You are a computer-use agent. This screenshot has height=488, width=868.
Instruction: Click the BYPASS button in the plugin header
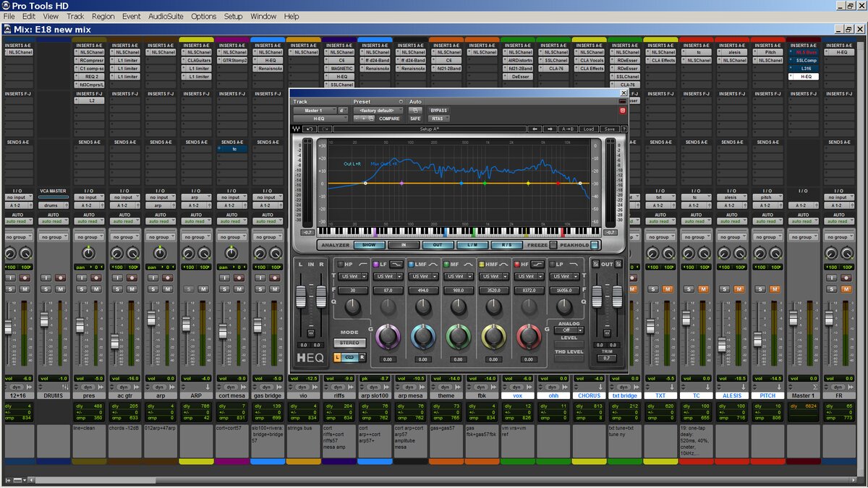439,110
